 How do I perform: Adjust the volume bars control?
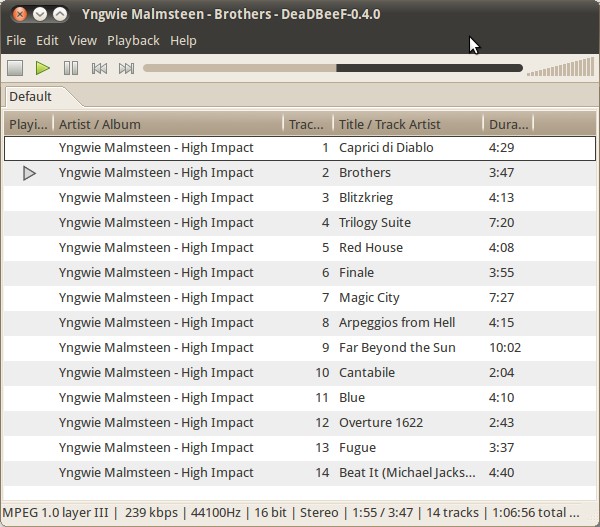(560, 67)
